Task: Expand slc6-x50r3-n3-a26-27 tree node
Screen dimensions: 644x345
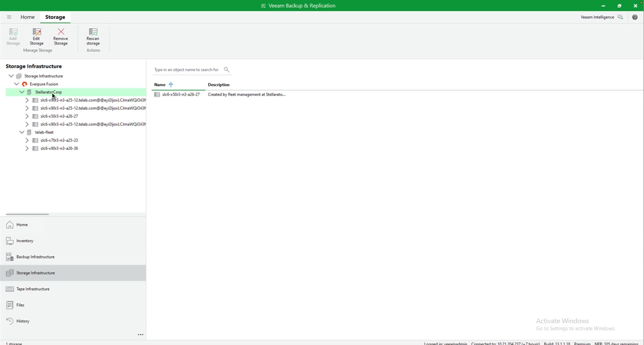Action: 27,116
